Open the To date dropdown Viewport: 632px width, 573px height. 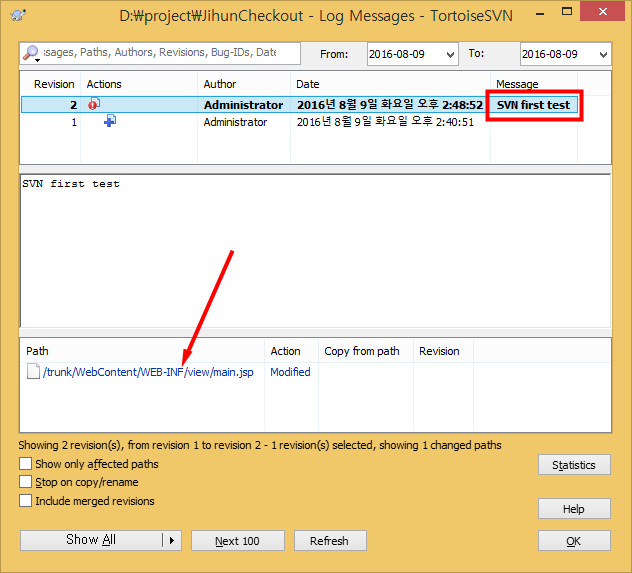pyautogui.click(x=603, y=54)
